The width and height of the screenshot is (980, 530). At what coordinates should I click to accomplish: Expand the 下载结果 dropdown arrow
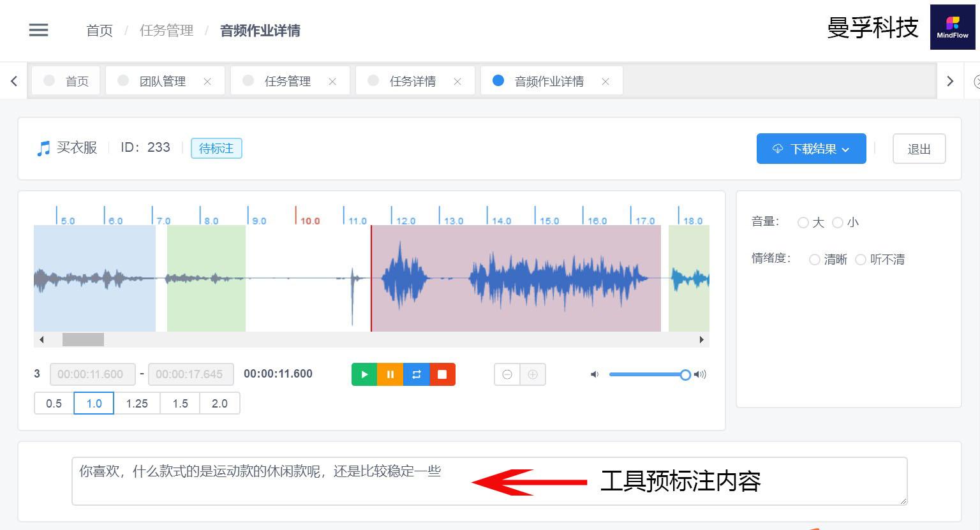coord(845,149)
